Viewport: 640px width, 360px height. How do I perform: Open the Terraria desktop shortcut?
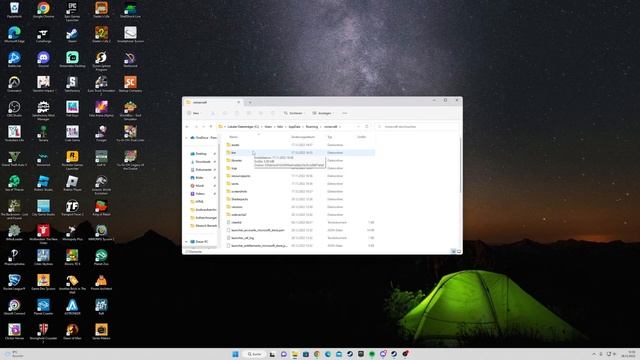click(x=43, y=133)
